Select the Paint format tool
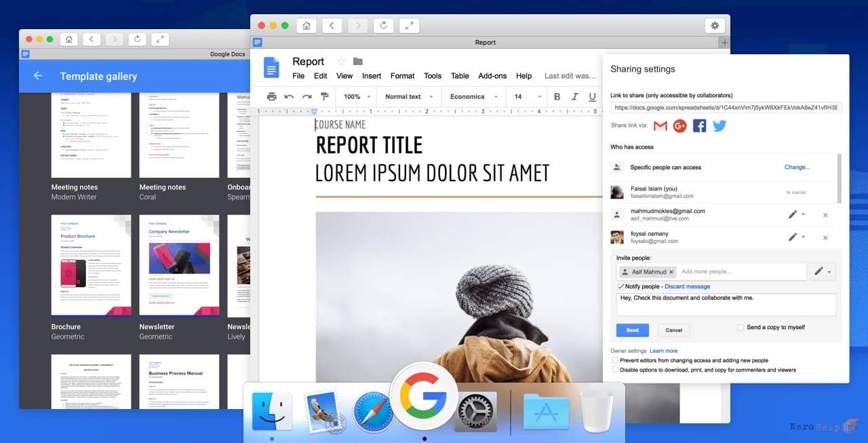This screenshot has width=868, height=443. point(324,96)
